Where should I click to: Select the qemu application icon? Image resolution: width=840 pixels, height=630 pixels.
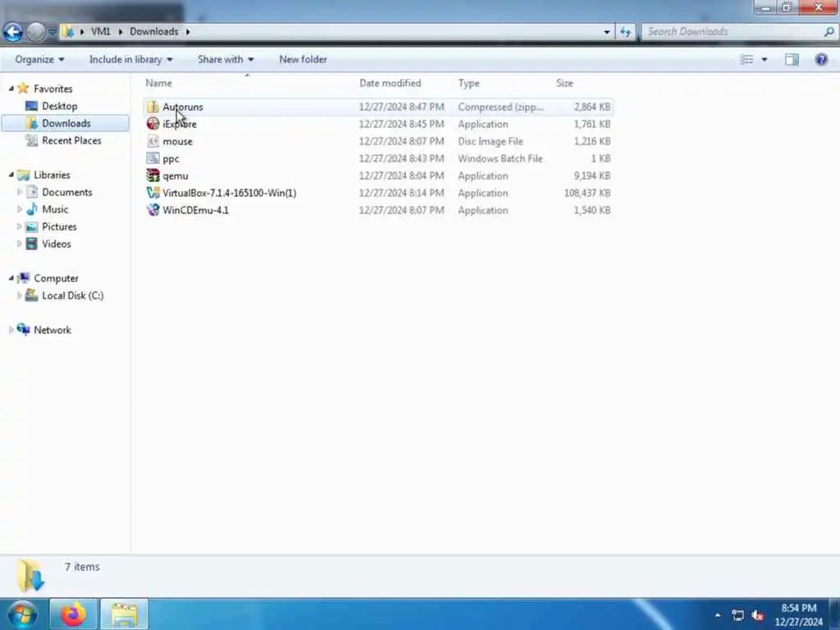(x=153, y=176)
